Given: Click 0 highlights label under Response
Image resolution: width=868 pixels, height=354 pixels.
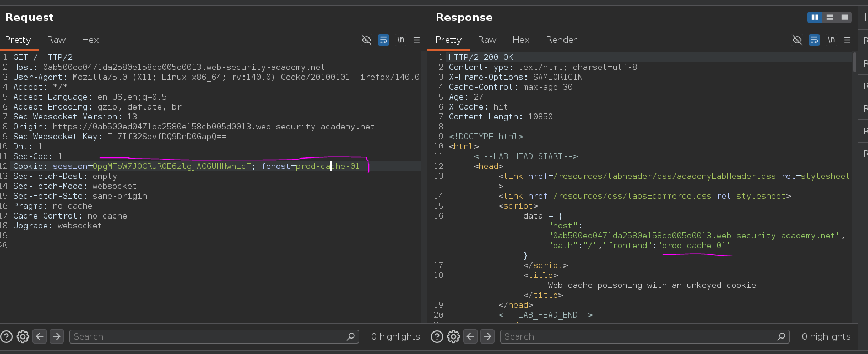Looking at the screenshot, I should (826, 336).
